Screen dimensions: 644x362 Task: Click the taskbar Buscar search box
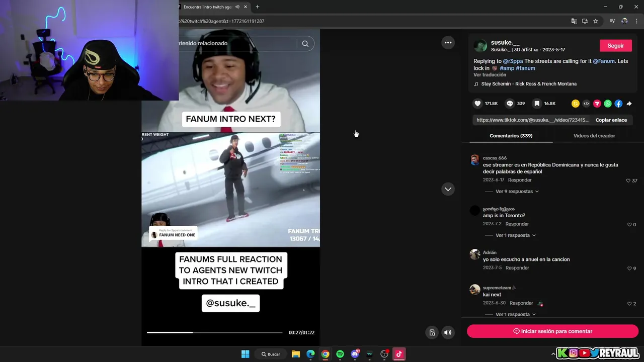271,354
